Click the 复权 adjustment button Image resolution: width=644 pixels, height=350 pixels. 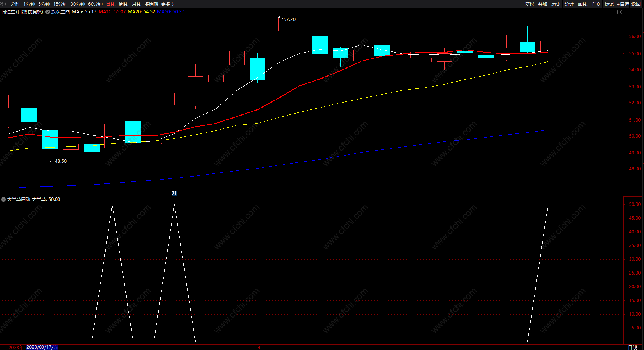[530, 4]
